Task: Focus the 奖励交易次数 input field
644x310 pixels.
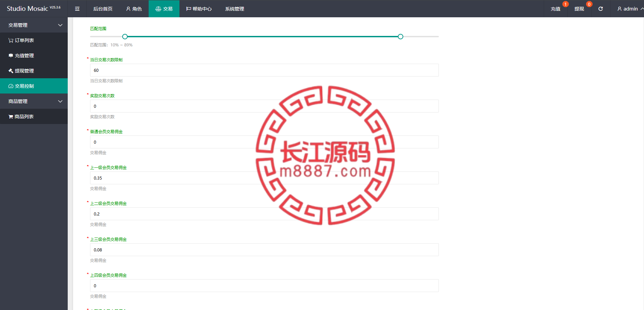Action: coord(264,106)
